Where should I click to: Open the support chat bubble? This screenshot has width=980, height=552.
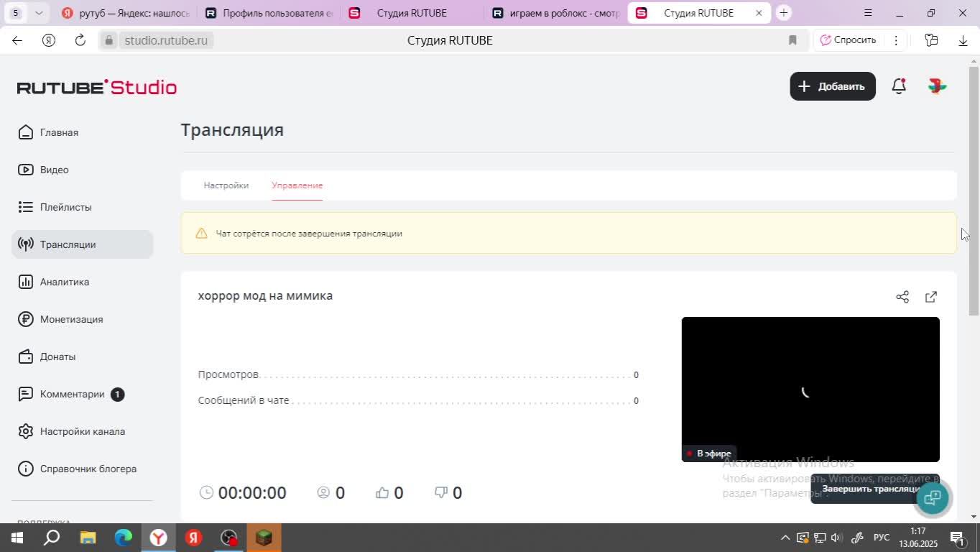coord(933,497)
